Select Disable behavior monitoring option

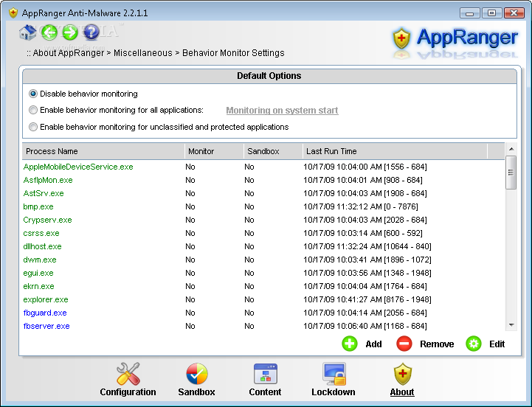(33, 94)
